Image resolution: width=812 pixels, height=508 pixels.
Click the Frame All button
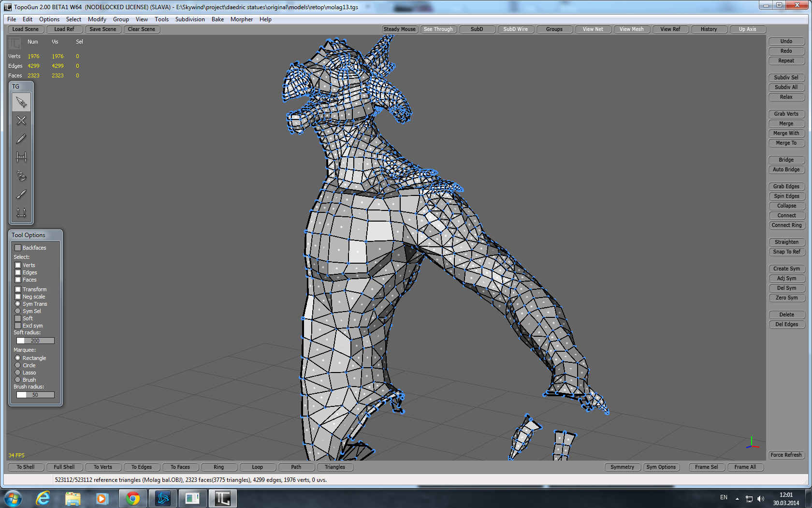[x=745, y=467]
